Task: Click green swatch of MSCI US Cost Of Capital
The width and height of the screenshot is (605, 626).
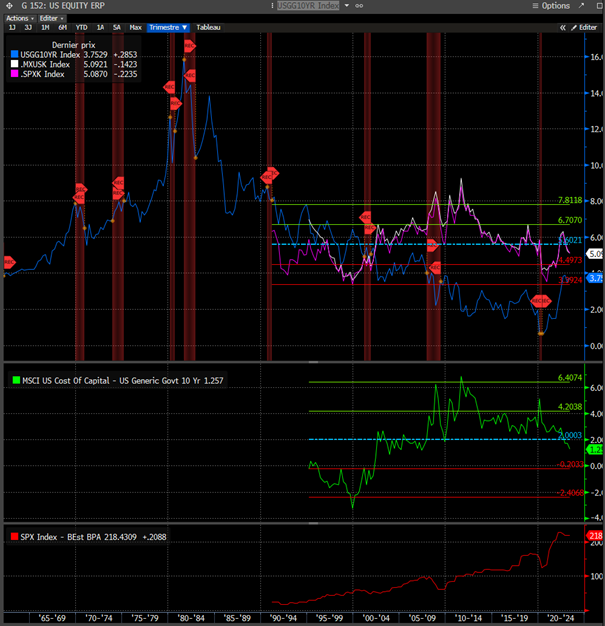Action: click(13, 379)
